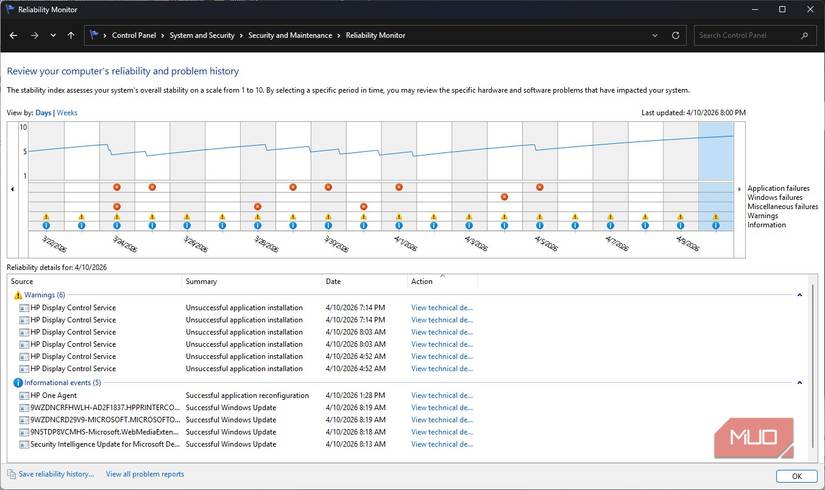Click the information icon for 4/9/2026
Image resolution: width=825 pixels, height=490 pixels.
[x=680, y=225]
